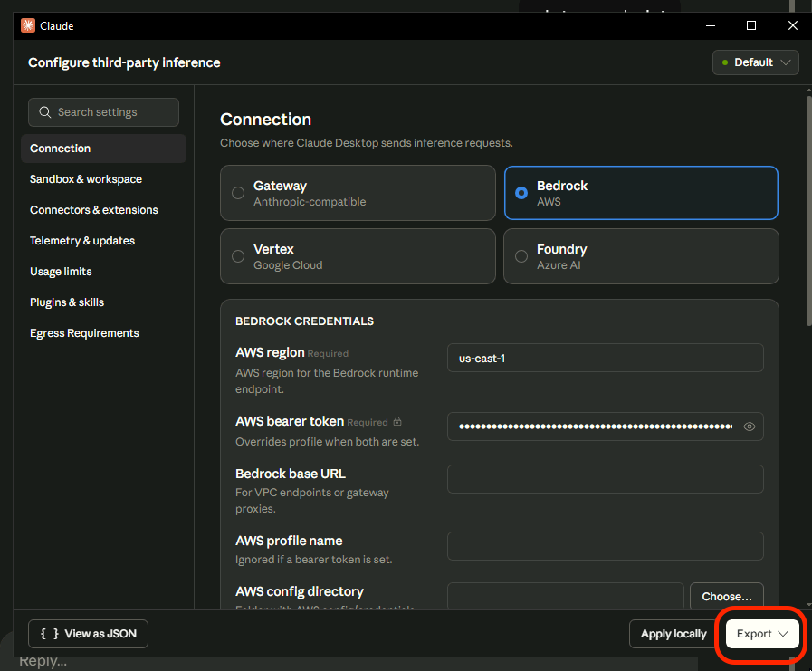Click the AWS region input field

[606, 358]
